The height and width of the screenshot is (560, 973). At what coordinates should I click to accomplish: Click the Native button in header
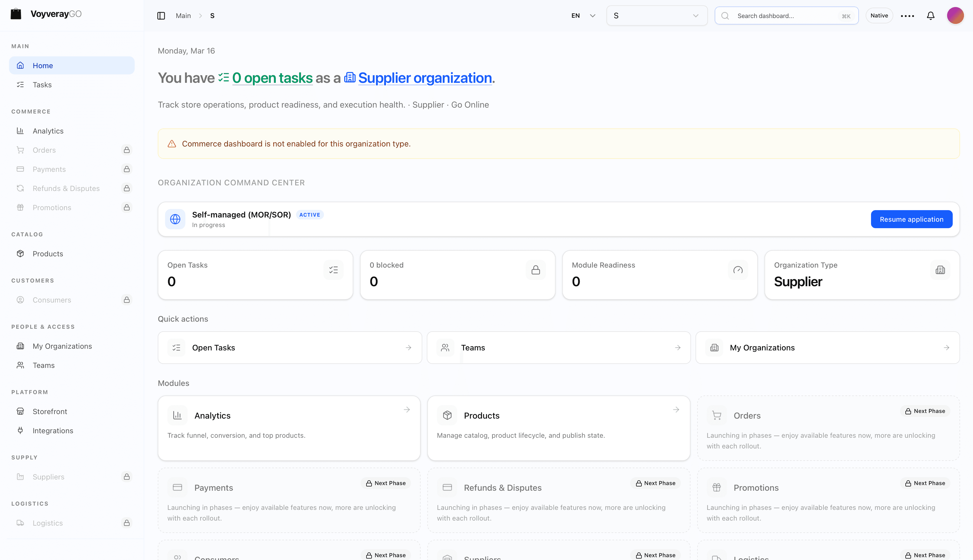(879, 16)
